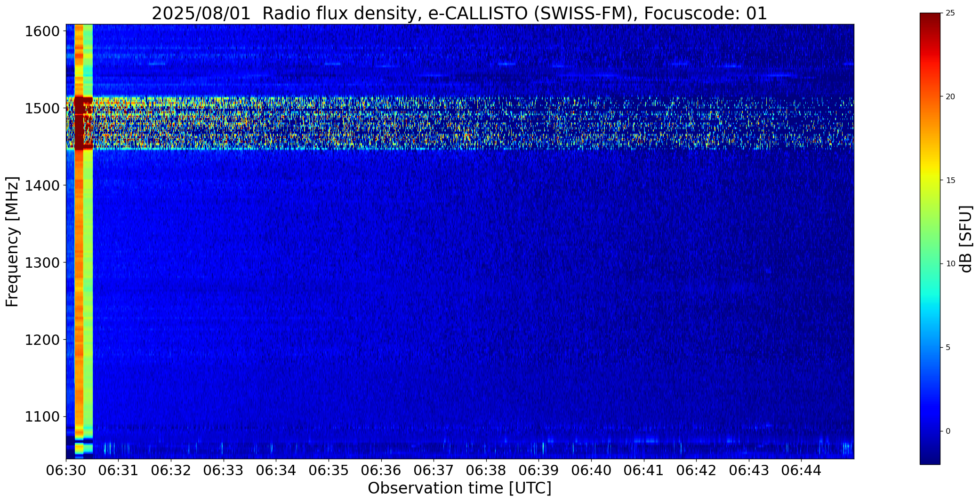The image size is (980, 502).
Task: Click the 06:30 time tick label
Action: click(66, 470)
